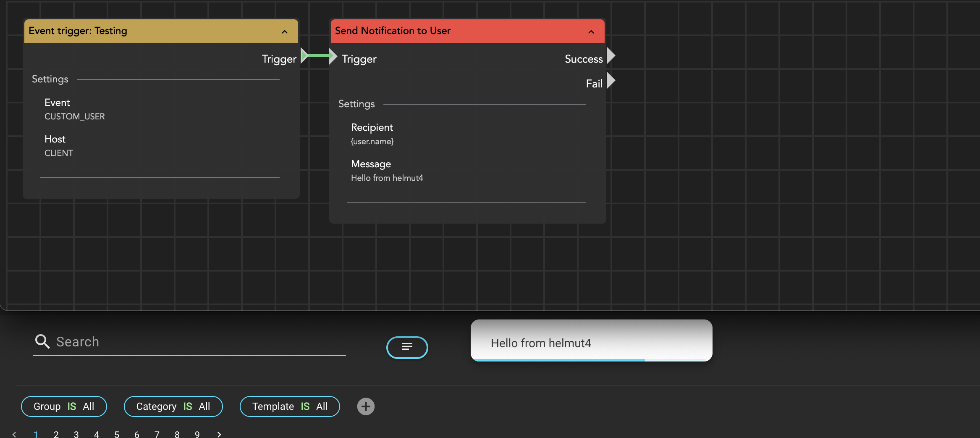Go to next page with right chevron
Image resolution: width=980 pixels, height=438 pixels.
point(219,434)
